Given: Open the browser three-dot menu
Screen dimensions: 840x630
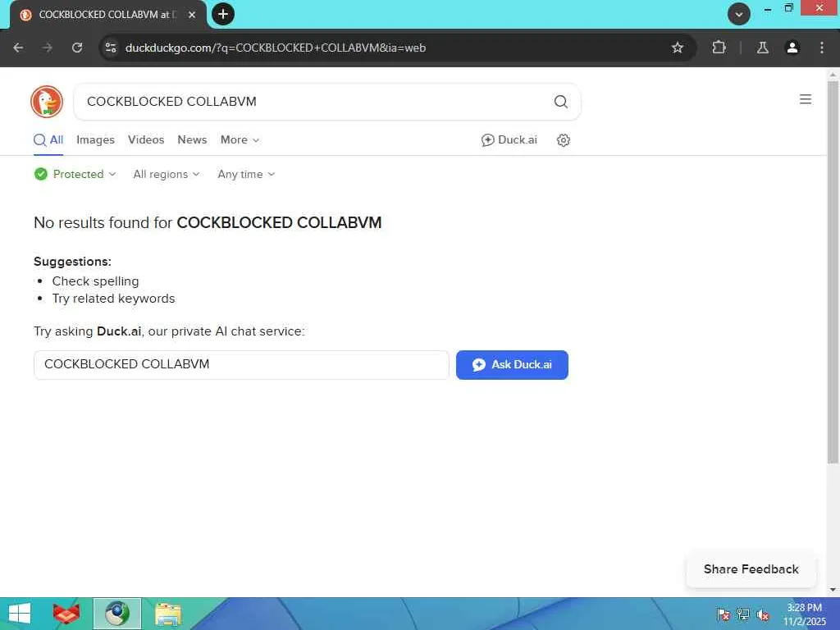Looking at the screenshot, I should (x=822, y=48).
